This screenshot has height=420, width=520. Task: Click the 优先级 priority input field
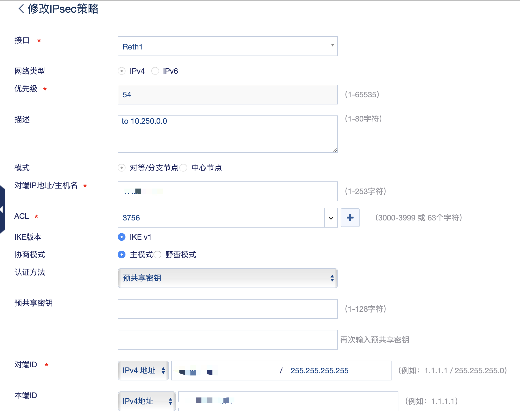[228, 95]
